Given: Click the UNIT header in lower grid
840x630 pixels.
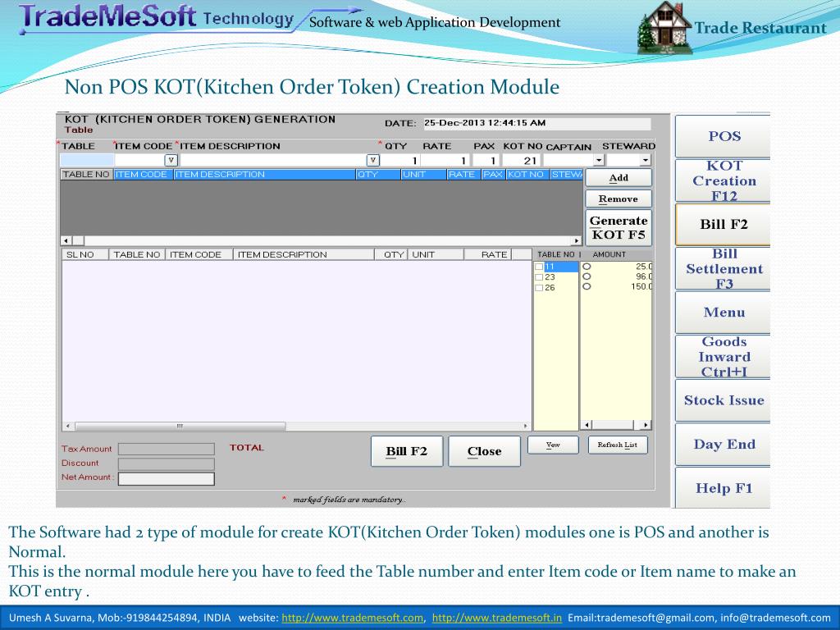Looking at the screenshot, I should coord(436,255).
